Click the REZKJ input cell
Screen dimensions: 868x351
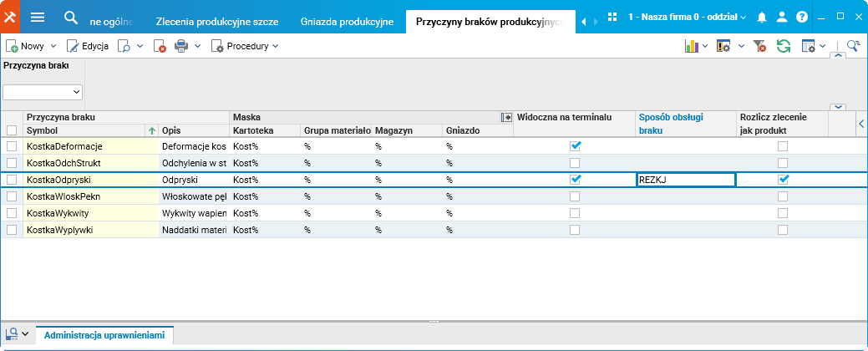685,180
